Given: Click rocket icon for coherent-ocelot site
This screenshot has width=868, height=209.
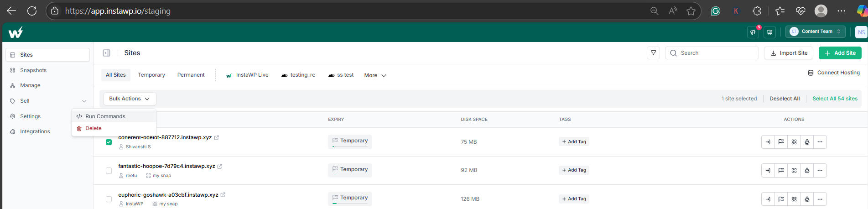Looking at the screenshot, I should (x=807, y=142).
